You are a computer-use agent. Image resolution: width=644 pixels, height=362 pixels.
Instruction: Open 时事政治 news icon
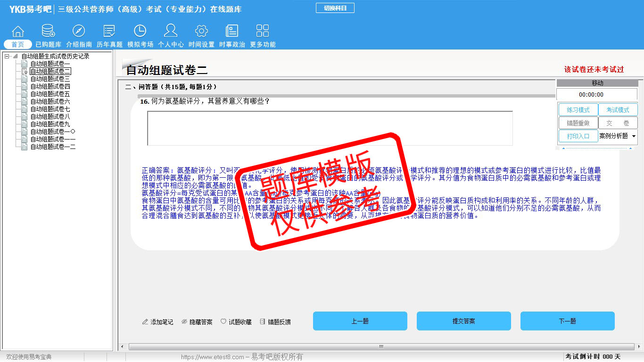[x=232, y=32]
